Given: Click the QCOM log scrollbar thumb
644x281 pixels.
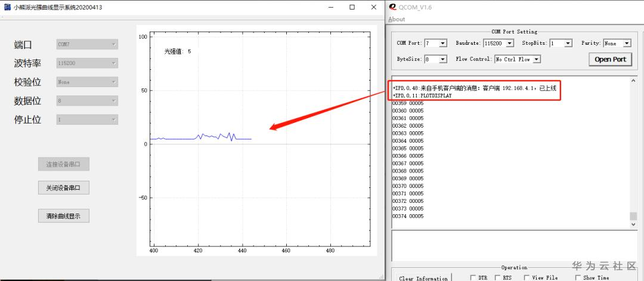Looking at the screenshot, I should point(634,216).
